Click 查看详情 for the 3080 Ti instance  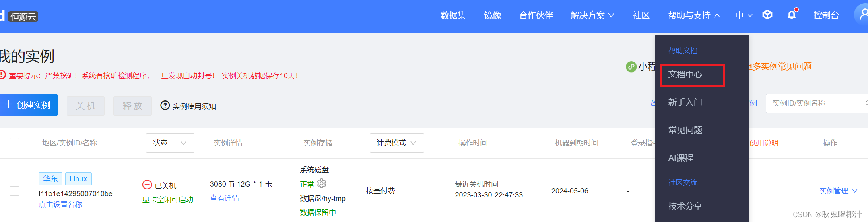tap(225, 198)
